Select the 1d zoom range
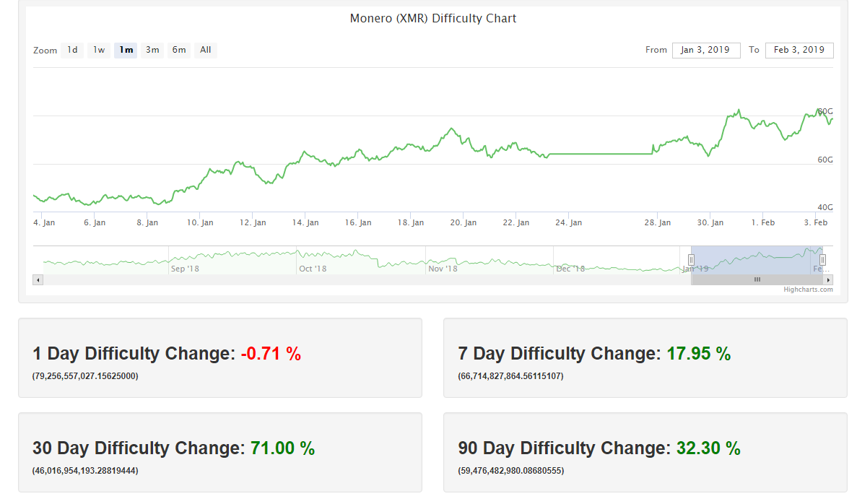The image size is (857, 504). (72, 50)
